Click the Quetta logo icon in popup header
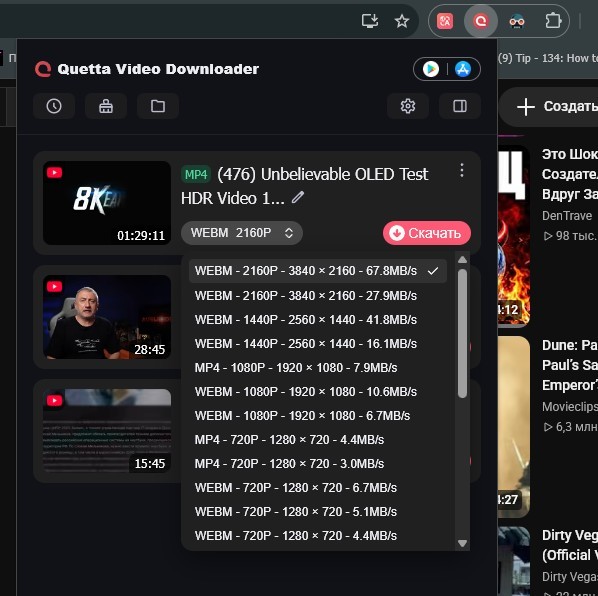This screenshot has height=596, width=598. click(x=43, y=69)
